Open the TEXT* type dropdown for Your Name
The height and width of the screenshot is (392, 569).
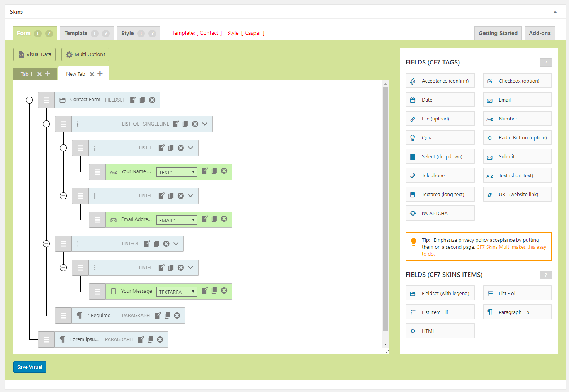click(x=177, y=172)
